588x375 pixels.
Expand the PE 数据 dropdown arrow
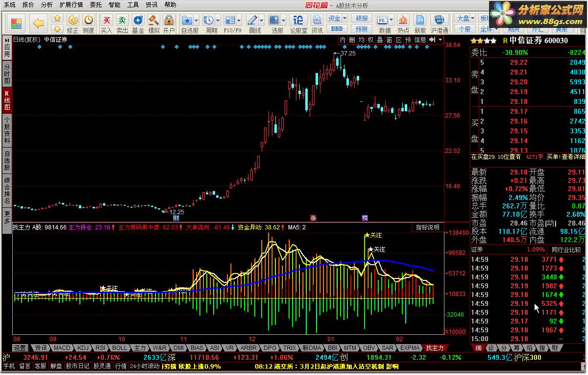391,20
